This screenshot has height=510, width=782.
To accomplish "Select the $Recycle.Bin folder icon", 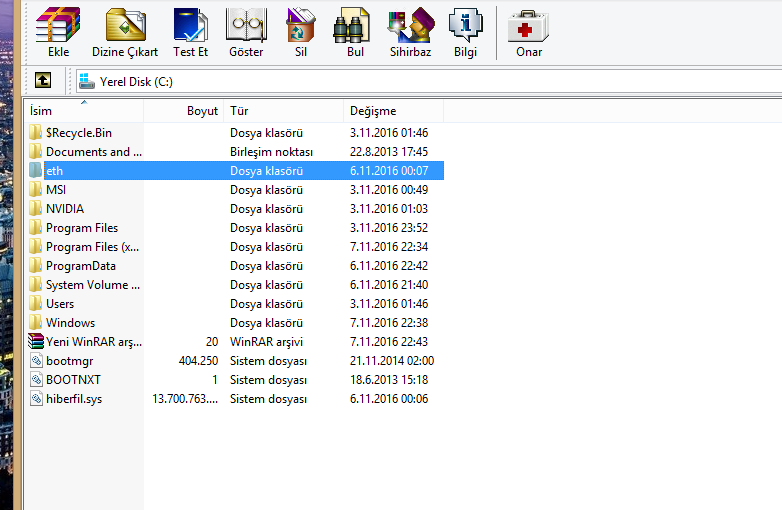I will (35, 133).
